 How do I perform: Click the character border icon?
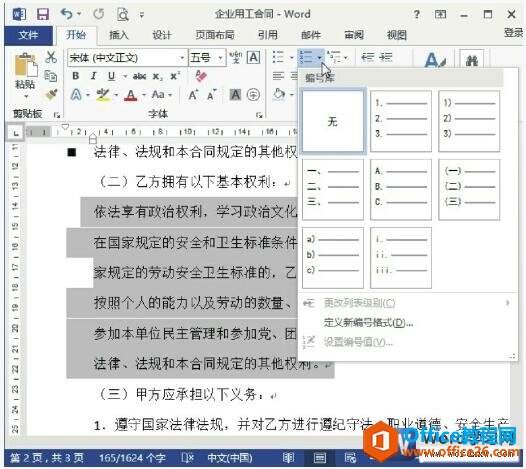click(253, 57)
